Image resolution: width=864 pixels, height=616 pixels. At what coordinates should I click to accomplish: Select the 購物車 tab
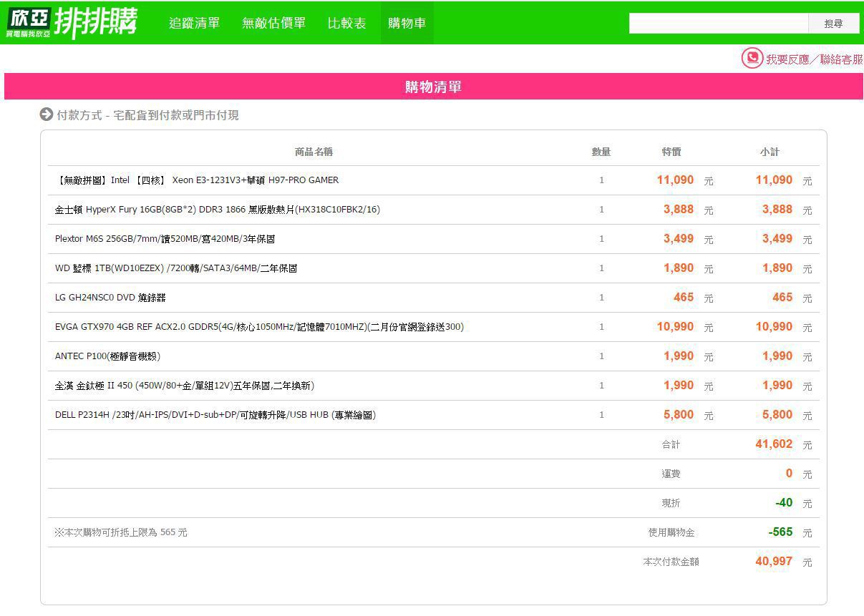tap(407, 23)
